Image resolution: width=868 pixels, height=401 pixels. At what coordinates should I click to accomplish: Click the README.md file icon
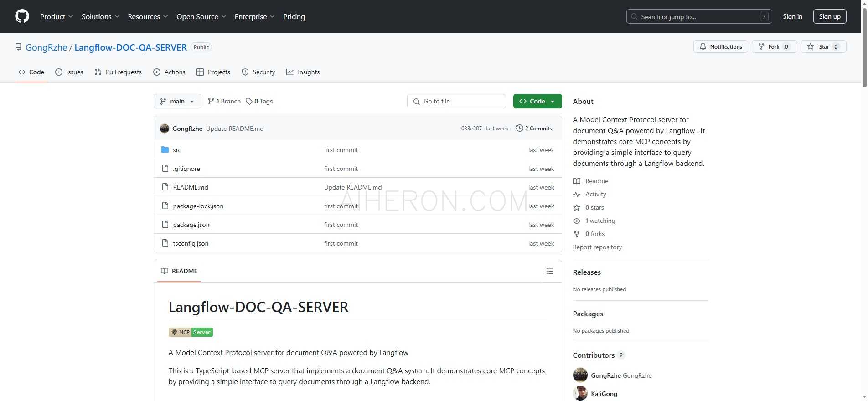click(x=165, y=187)
